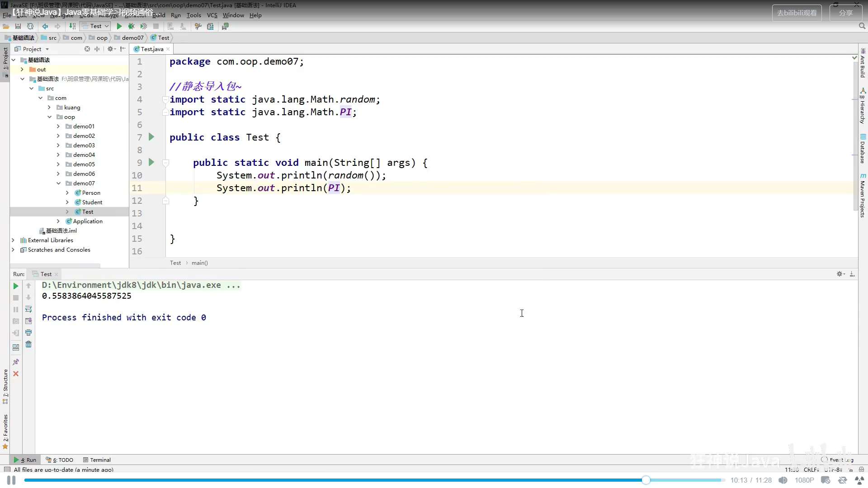Pause the video playback
The width and height of the screenshot is (868, 488).
click(11, 480)
